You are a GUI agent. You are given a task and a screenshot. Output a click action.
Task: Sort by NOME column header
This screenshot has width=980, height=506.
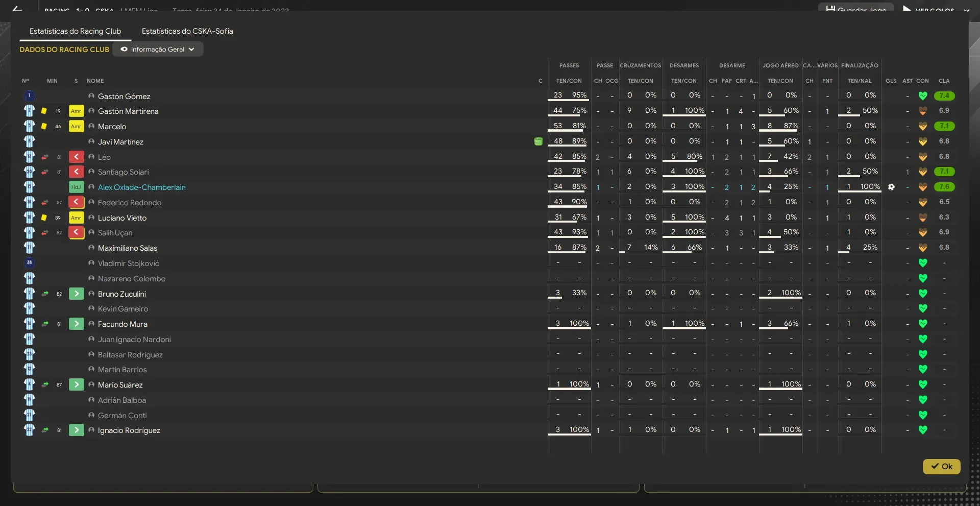[95, 81]
